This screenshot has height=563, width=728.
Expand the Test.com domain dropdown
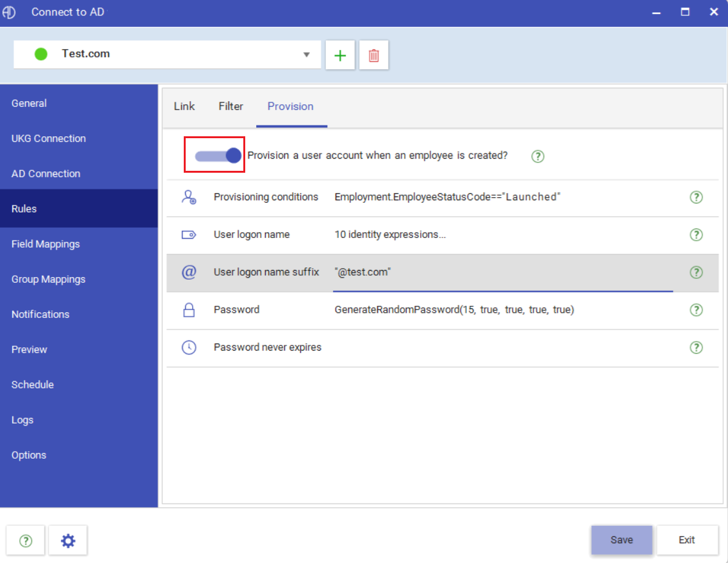306,55
